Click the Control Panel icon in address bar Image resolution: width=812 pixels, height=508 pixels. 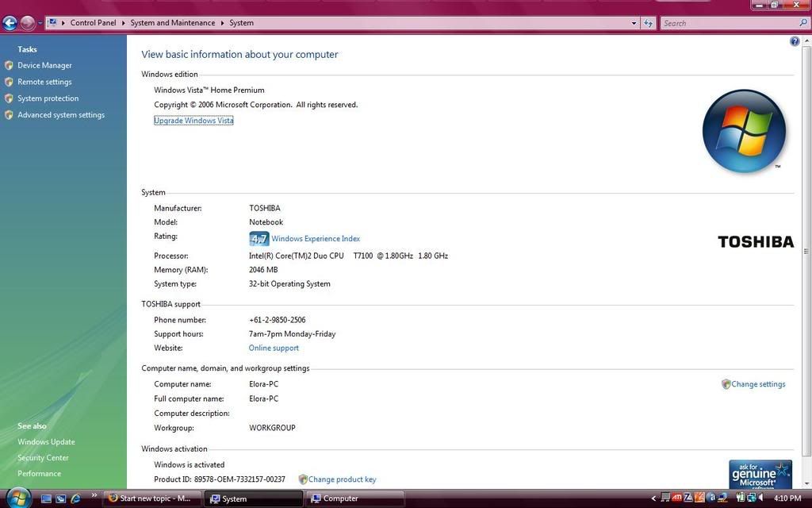[52, 22]
